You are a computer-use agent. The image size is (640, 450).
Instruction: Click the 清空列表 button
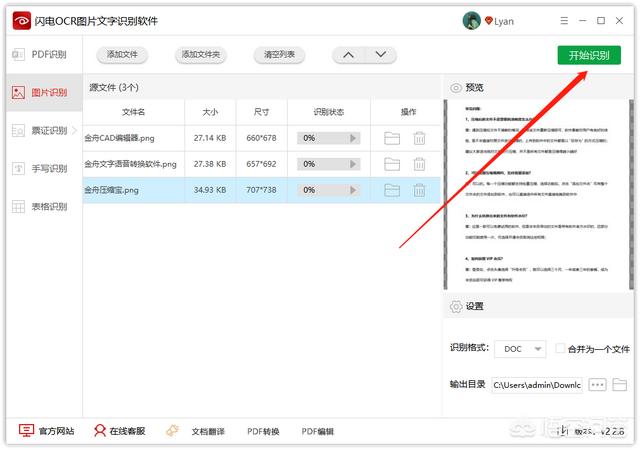coord(279,55)
